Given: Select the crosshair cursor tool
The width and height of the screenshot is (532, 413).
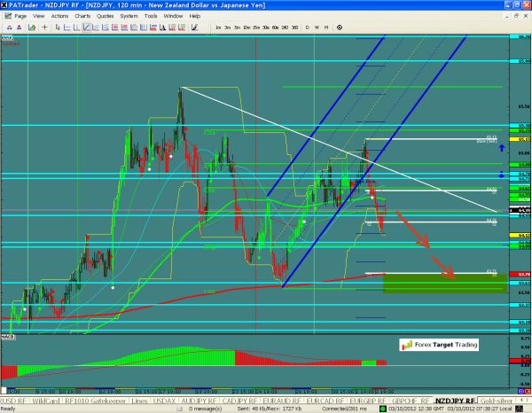Looking at the screenshot, I should coord(46,28).
